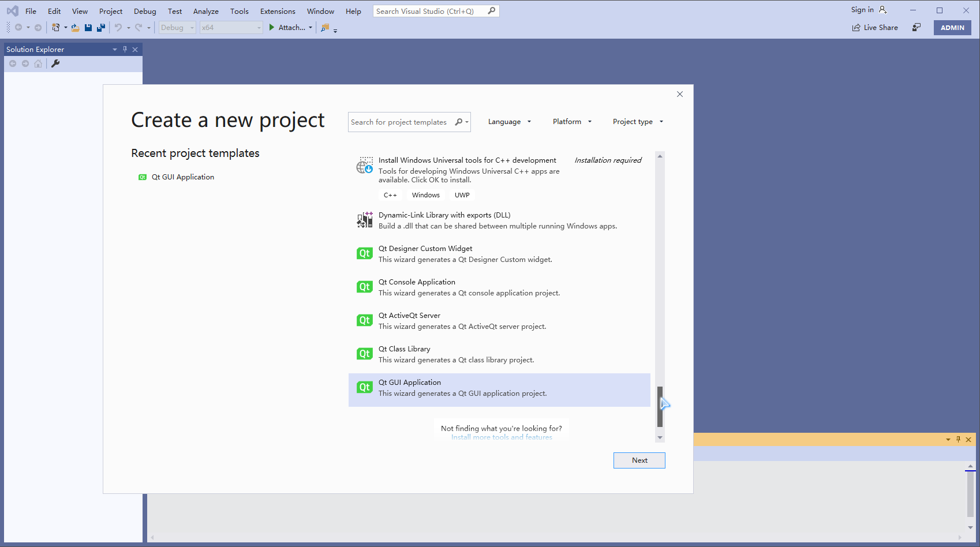Click the ADMIN button
The image size is (980, 547).
952,28
